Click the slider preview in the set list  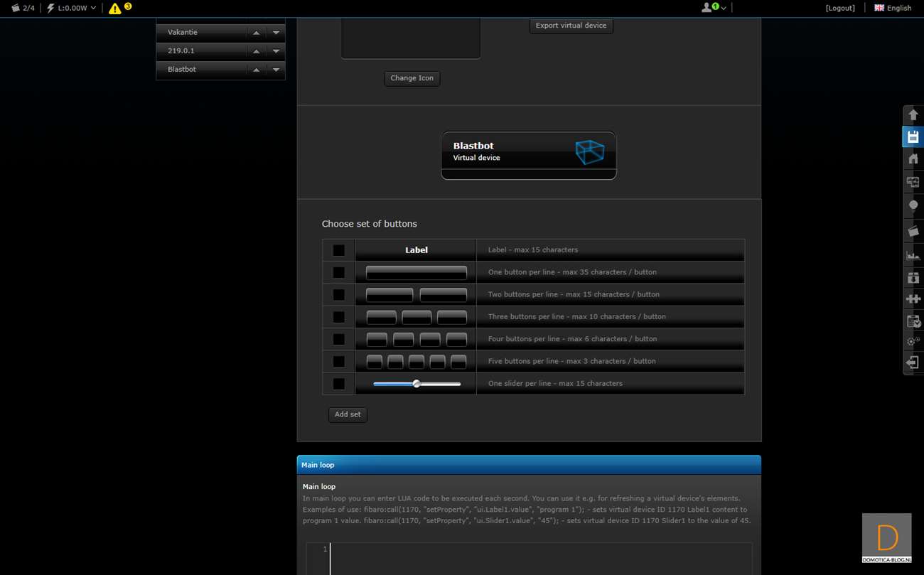(x=417, y=384)
